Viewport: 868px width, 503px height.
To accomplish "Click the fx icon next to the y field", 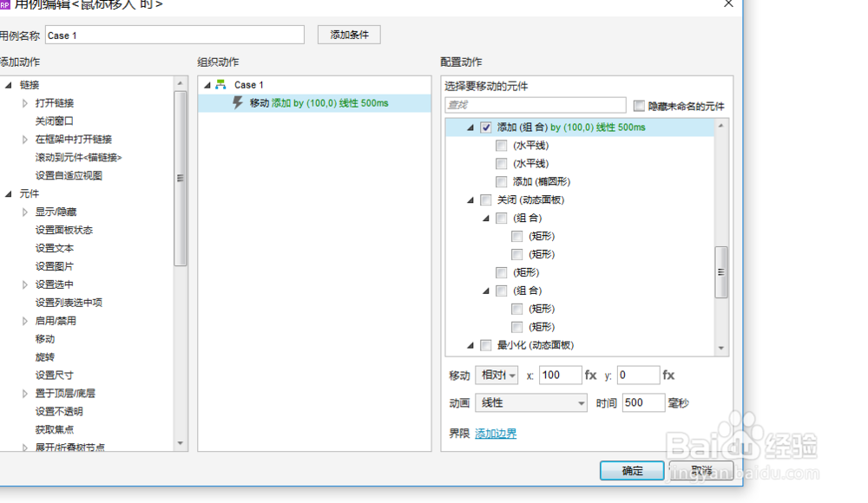I will pos(667,375).
